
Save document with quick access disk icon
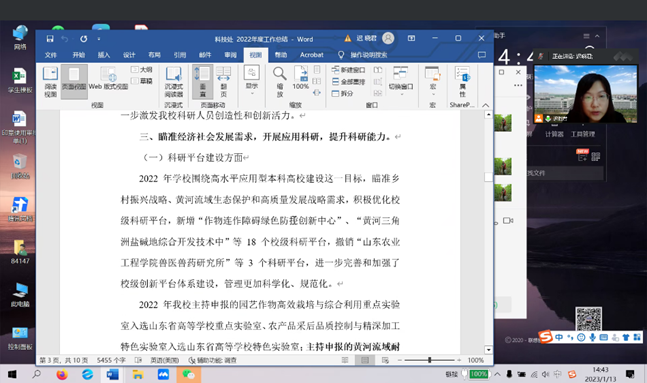point(50,39)
